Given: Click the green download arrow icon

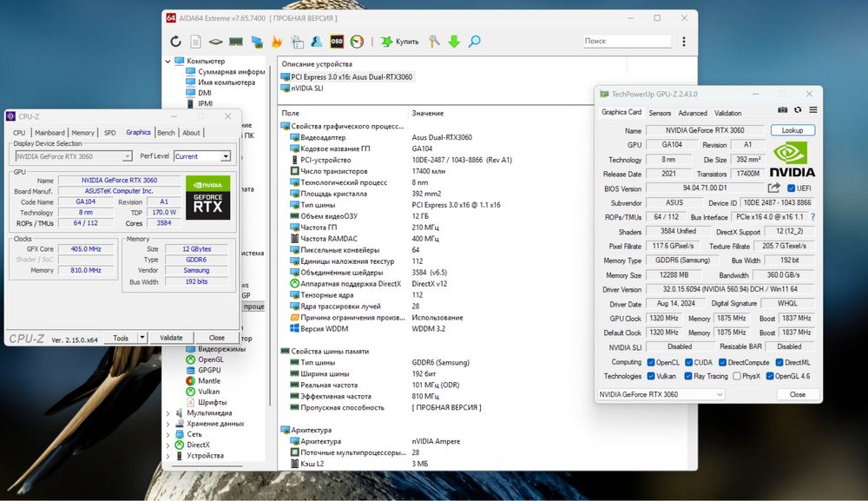Looking at the screenshot, I should 454,42.
